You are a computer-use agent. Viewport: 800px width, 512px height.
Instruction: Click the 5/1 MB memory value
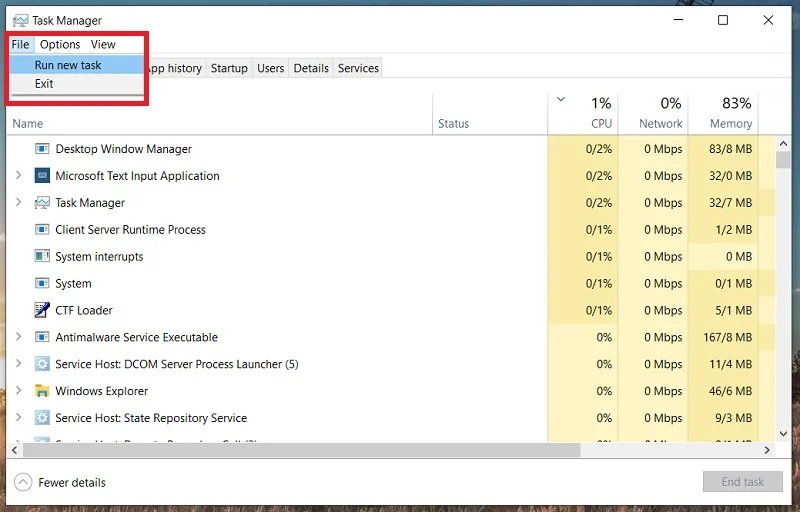pyautogui.click(x=734, y=311)
